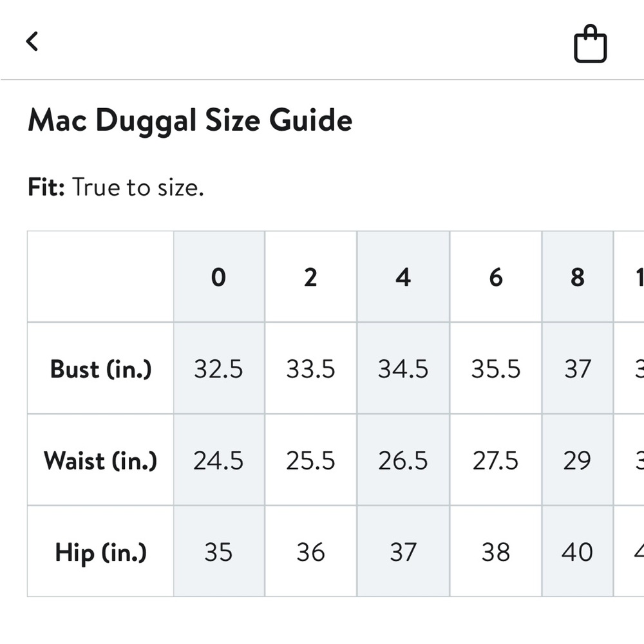This screenshot has width=644, height=644.
Task: Click the Bust (in.) row label
Action: (x=100, y=368)
